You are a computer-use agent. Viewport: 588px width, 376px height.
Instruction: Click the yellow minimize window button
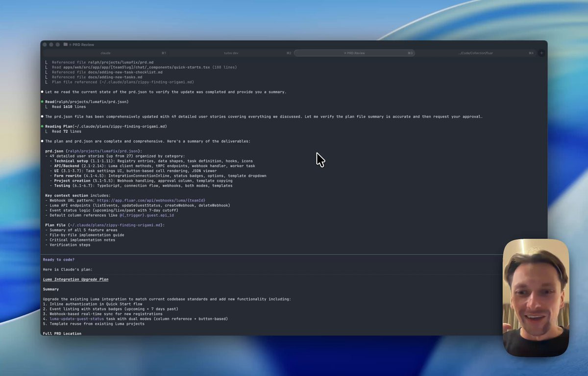coord(51,45)
